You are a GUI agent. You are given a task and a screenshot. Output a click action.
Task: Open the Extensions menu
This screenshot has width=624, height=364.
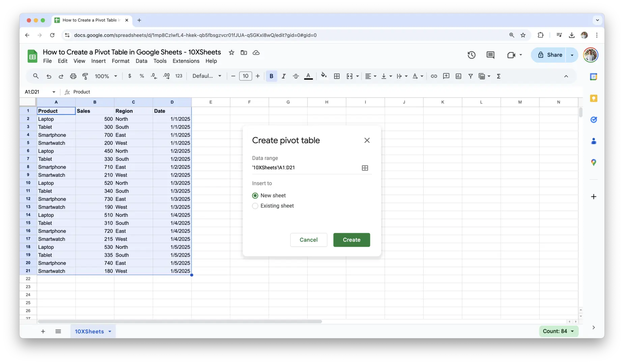pos(186,61)
